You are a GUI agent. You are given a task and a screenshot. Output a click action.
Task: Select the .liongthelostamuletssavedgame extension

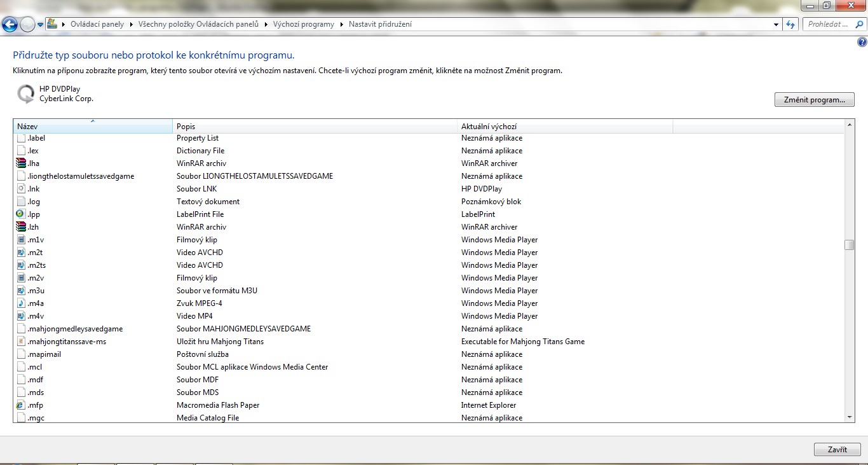81,176
